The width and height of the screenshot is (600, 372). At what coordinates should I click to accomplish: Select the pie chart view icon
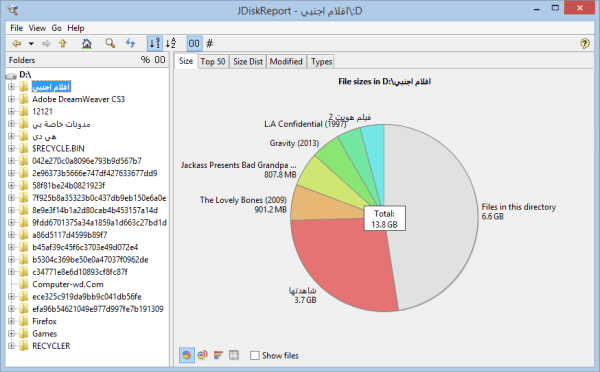click(187, 355)
